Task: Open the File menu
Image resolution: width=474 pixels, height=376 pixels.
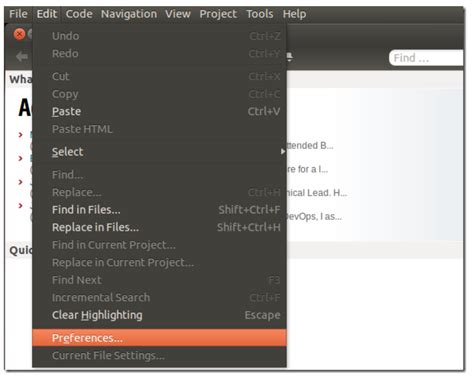Action: tap(18, 14)
